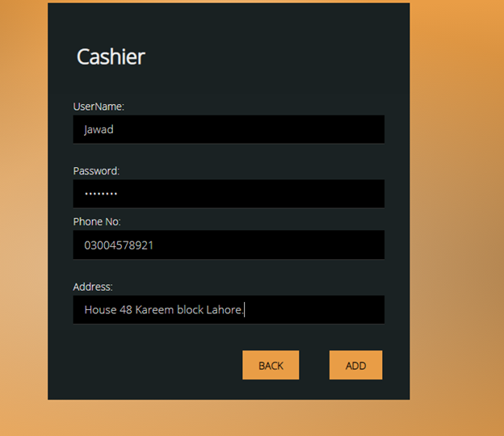Click the Address: label
The height and width of the screenshot is (436, 504).
(93, 287)
